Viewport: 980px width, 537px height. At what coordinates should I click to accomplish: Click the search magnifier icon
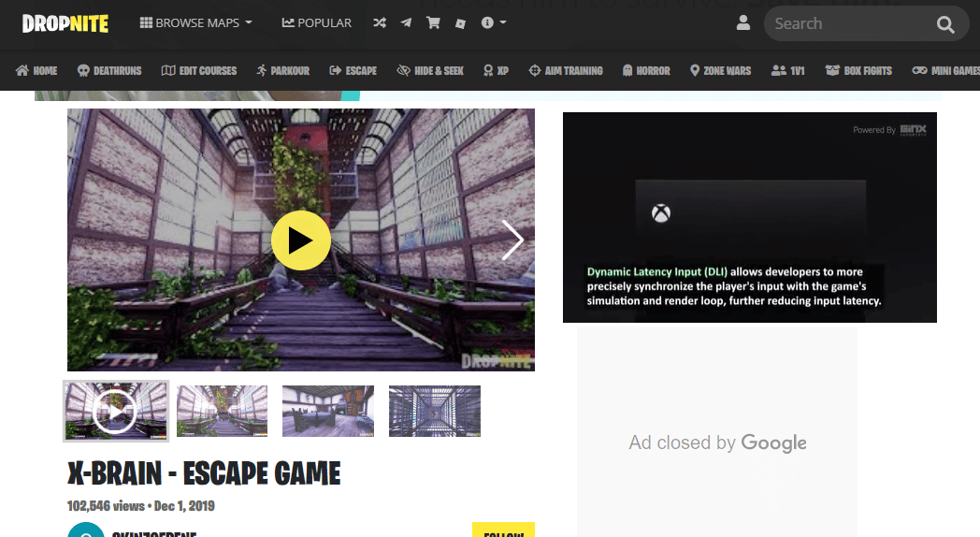click(x=945, y=24)
